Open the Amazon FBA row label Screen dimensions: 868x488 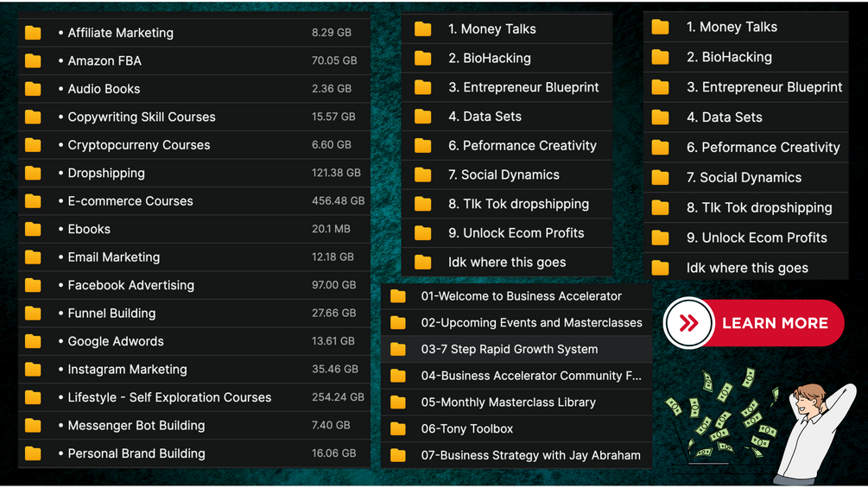(x=104, y=60)
